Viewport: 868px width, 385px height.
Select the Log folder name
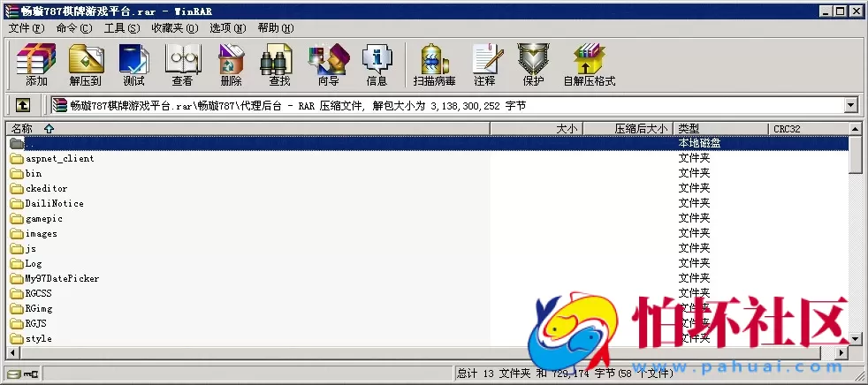(x=34, y=263)
